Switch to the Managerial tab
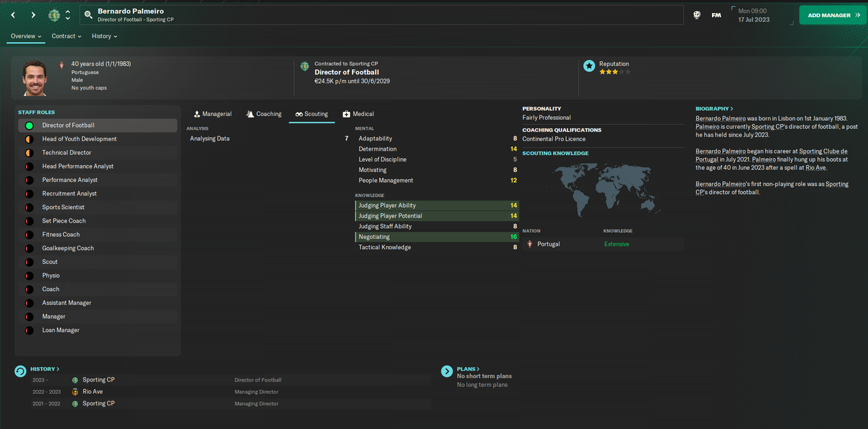Image resolution: width=868 pixels, height=429 pixels. coord(212,114)
